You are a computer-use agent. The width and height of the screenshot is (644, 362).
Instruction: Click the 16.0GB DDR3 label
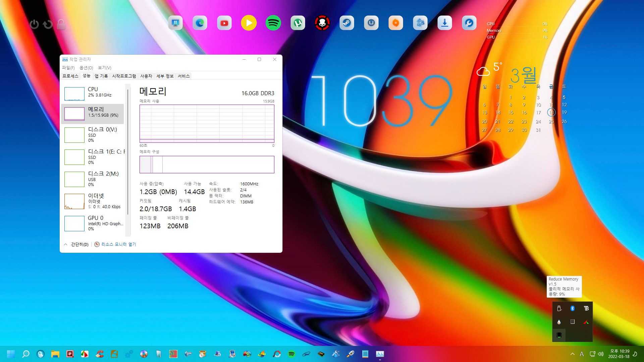pos(258,93)
